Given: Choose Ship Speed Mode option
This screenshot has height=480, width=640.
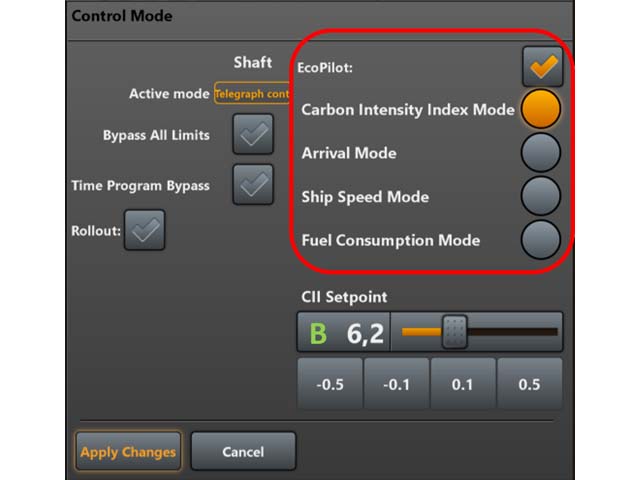Looking at the screenshot, I should 541,196.
